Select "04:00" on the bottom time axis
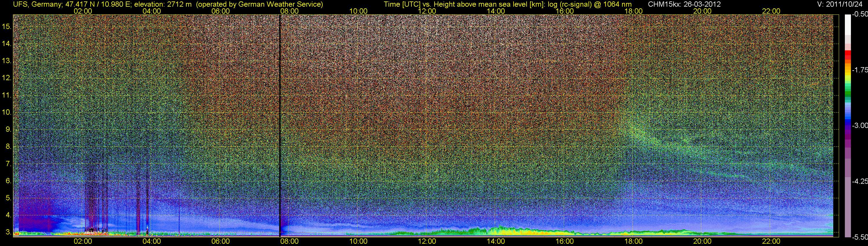The height and width of the screenshot is (246, 868). coord(152,241)
